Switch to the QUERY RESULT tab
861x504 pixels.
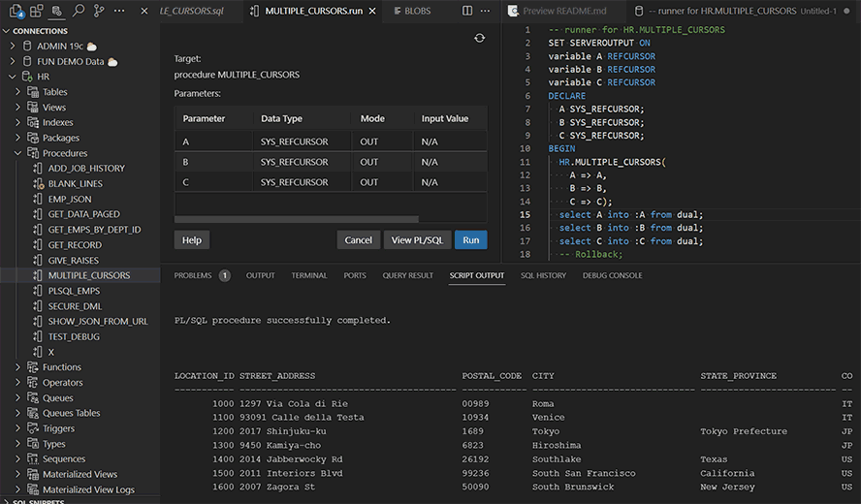pos(407,275)
